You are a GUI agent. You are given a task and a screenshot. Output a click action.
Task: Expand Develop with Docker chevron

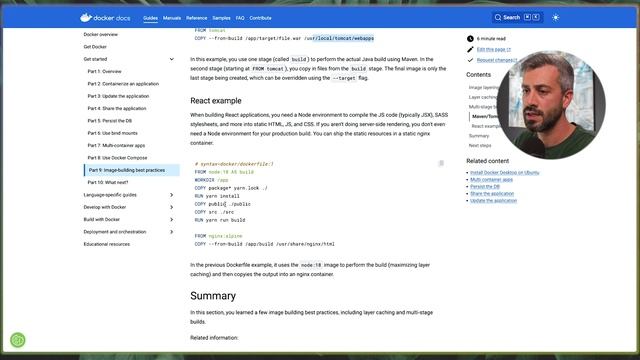coord(171,207)
